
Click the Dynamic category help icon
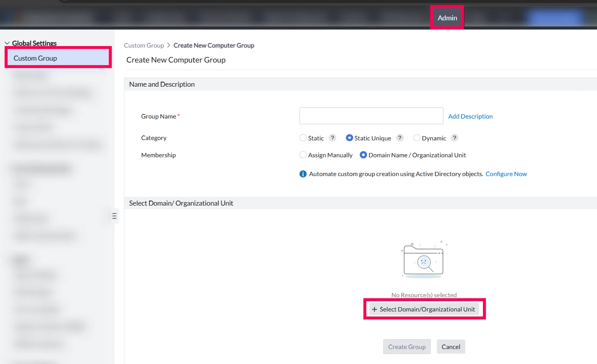[x=455, y=138]
